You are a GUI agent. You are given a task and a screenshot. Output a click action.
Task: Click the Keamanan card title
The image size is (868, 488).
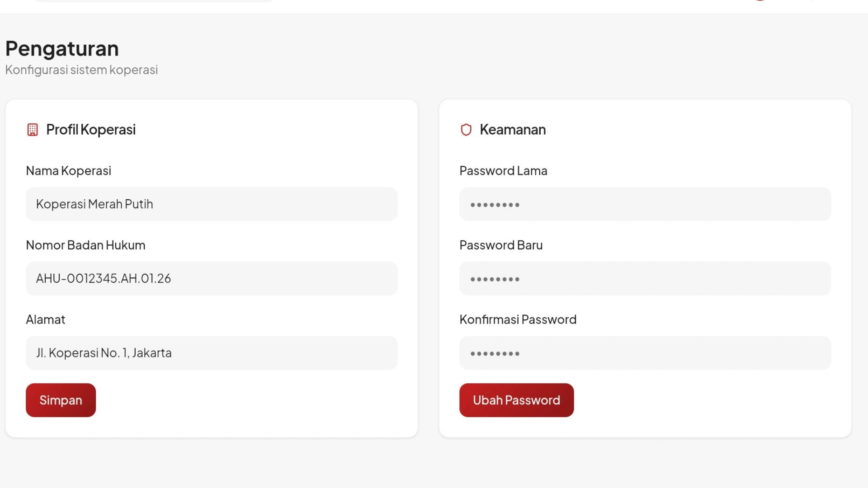click(513, 130)
